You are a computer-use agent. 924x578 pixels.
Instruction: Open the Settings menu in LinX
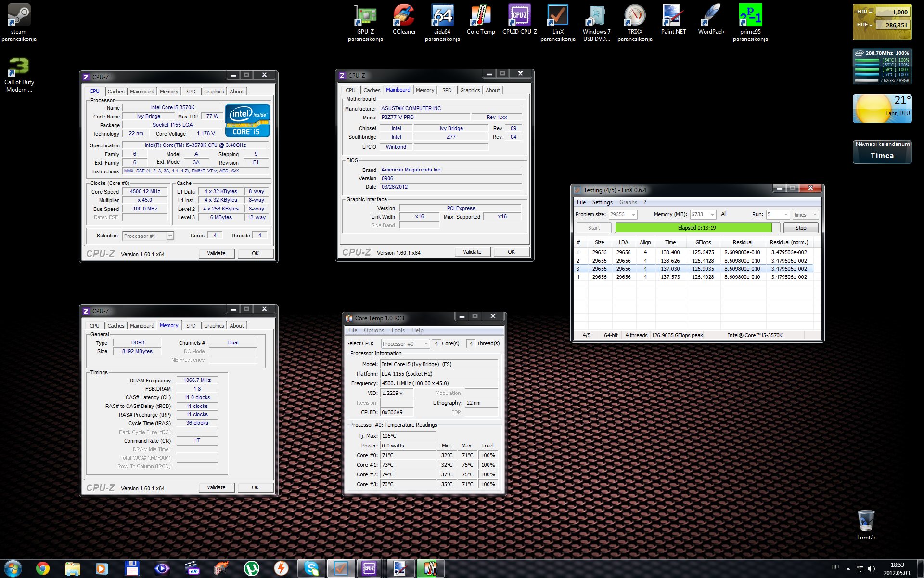click(x=602, y=202)
